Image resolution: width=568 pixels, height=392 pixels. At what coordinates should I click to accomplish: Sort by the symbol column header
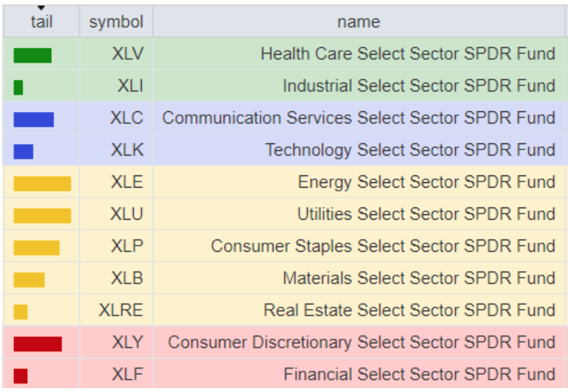click(116, 22)
